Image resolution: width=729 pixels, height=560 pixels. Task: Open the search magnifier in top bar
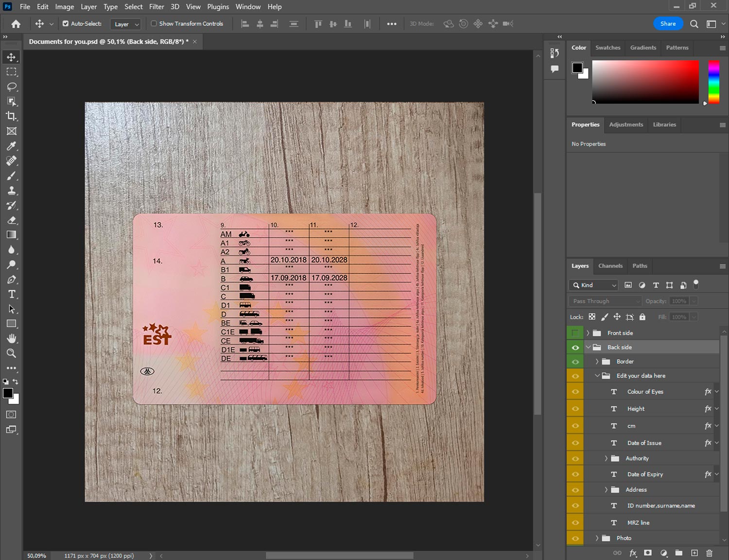coord(694,24)
